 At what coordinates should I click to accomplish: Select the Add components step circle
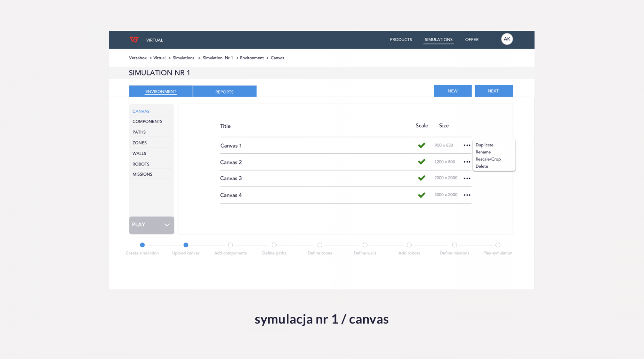(230, 245)
